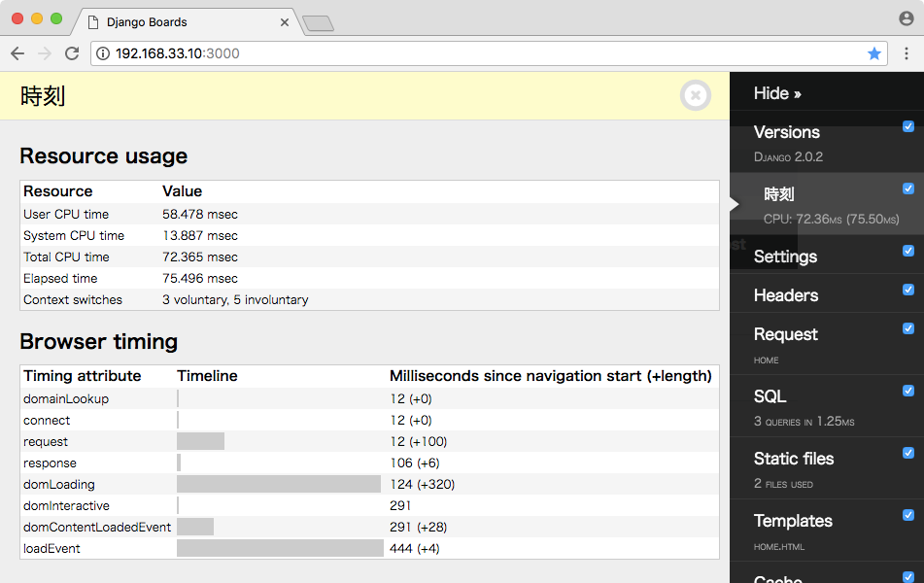Screen dimensions: 924x583
Task: Click the Browser timing heading
Action: tap(99, 342)
